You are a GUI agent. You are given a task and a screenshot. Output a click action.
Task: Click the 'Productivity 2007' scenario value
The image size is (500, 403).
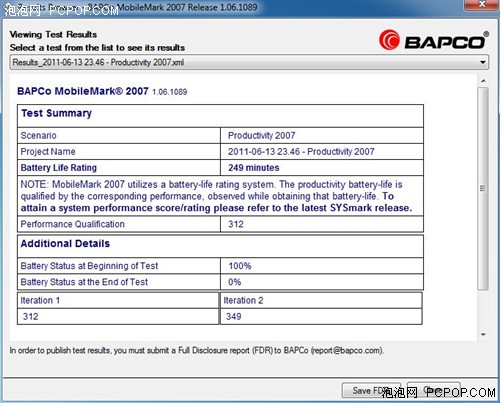pos(262,135)
